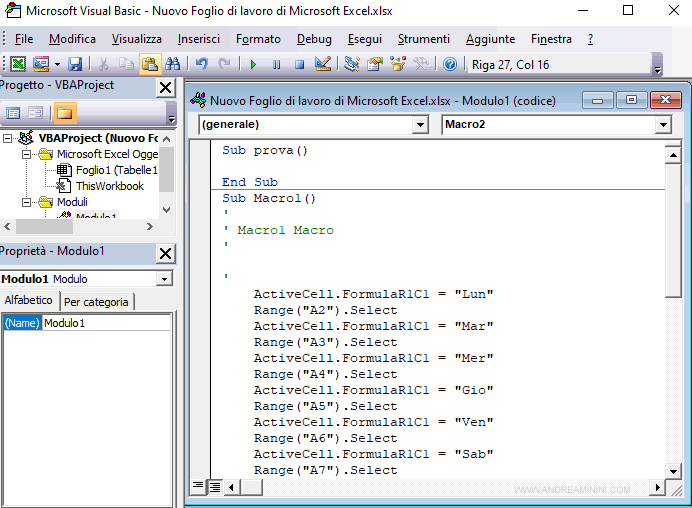The height and width of the screenshot is (508, 692).
Task: Close the Progetto - VBAProject pane
Action: click(x=165, y=88)
